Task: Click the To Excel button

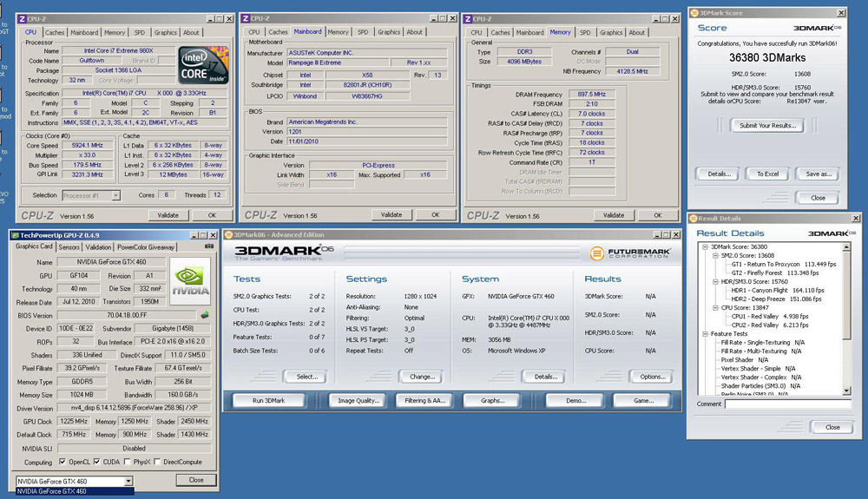Action: coord(767,174)
